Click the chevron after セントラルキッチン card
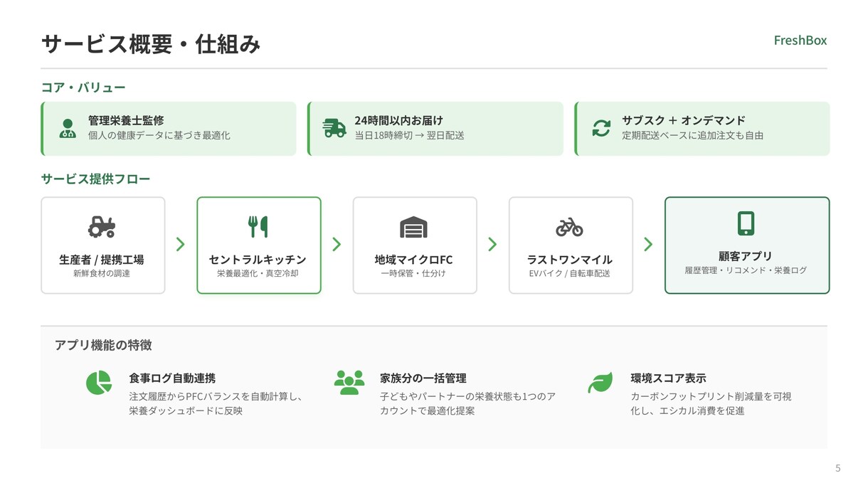Image resolution: width=868 pixels, height=488 pixels. pos(337,245)
